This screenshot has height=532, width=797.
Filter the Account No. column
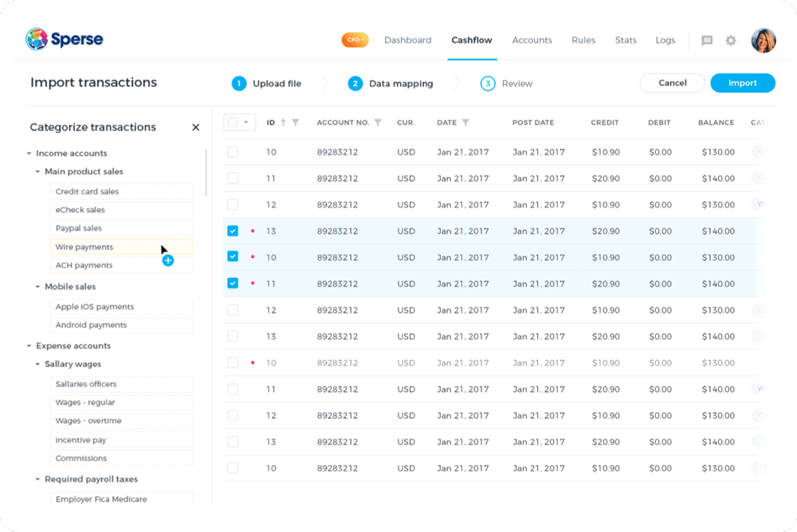(x=378, y=123)
